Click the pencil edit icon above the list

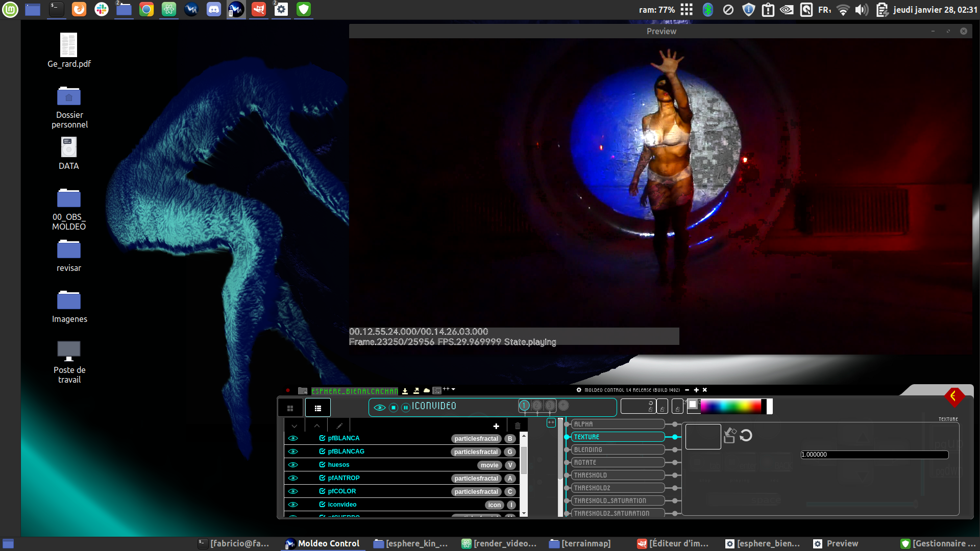[x=339, y=426]
